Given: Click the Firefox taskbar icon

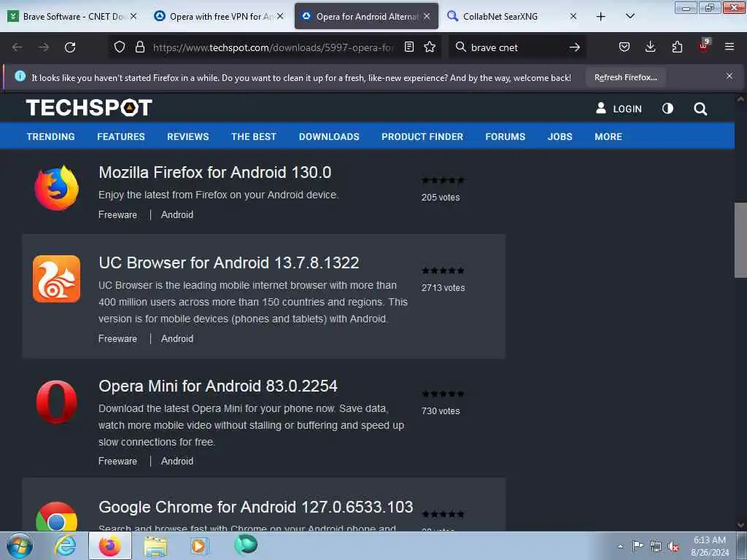Looking at the screenshot, I should tap(110, 545).
